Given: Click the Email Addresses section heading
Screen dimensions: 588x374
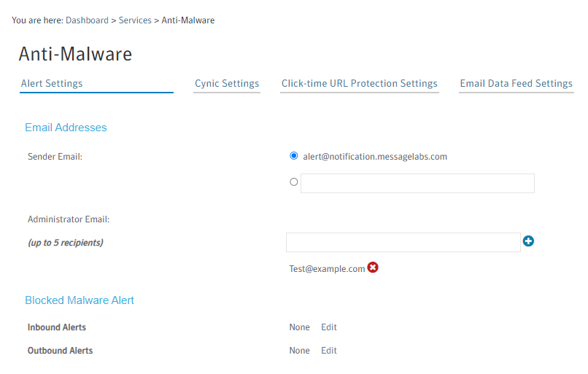Looking at the screenshot, I should tap(66, 128).
